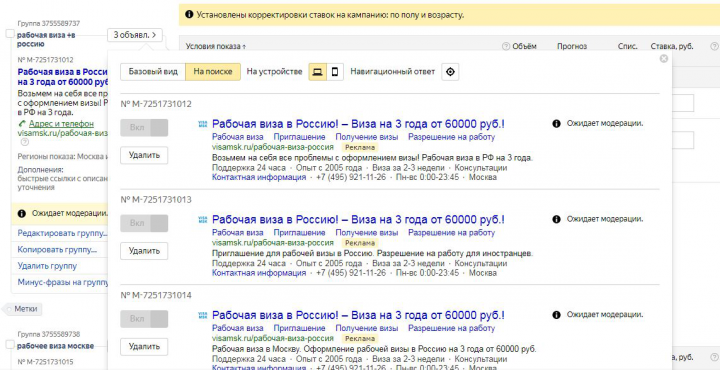
Task: Toggle Вкл switch for ad M-7251731012
Action: 144,128
